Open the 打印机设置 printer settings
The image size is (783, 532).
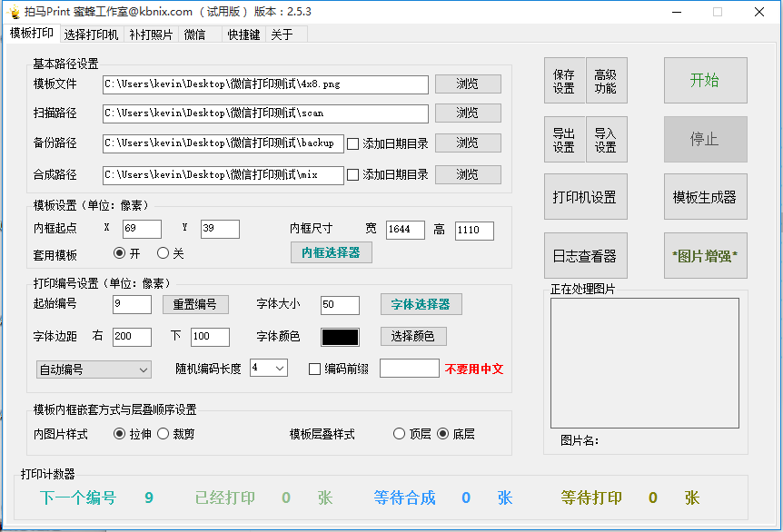tap(585, 196)
